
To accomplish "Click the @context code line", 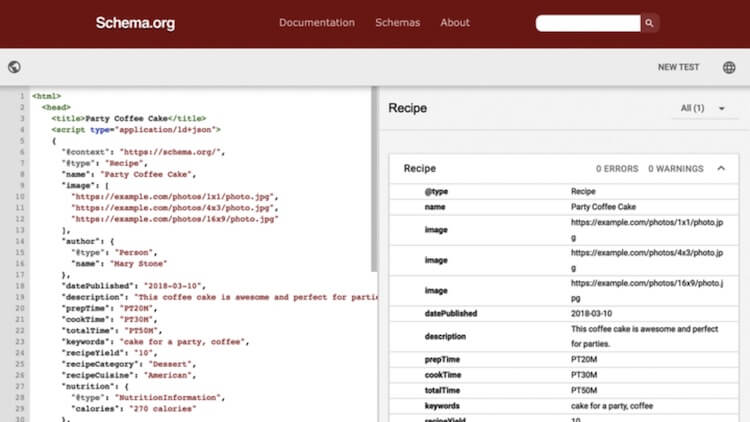I will [x=143, y=152].
